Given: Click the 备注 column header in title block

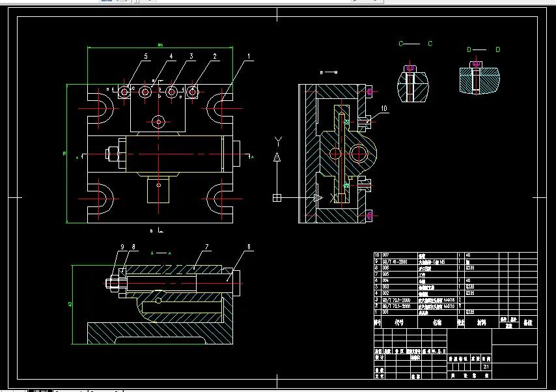Looking at the screenshot, I should 528,322.
